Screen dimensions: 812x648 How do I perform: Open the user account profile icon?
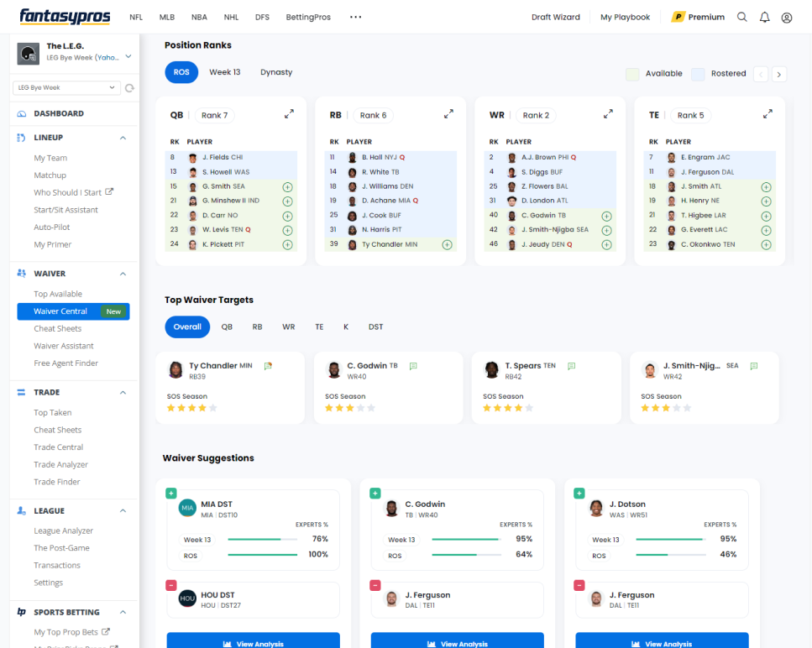pyautogui.click(x=787, y=18)
